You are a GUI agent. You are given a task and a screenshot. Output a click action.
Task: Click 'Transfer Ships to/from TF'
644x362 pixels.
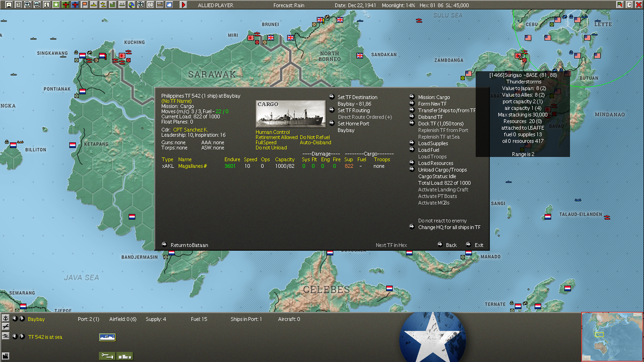[x=447, y=111]
